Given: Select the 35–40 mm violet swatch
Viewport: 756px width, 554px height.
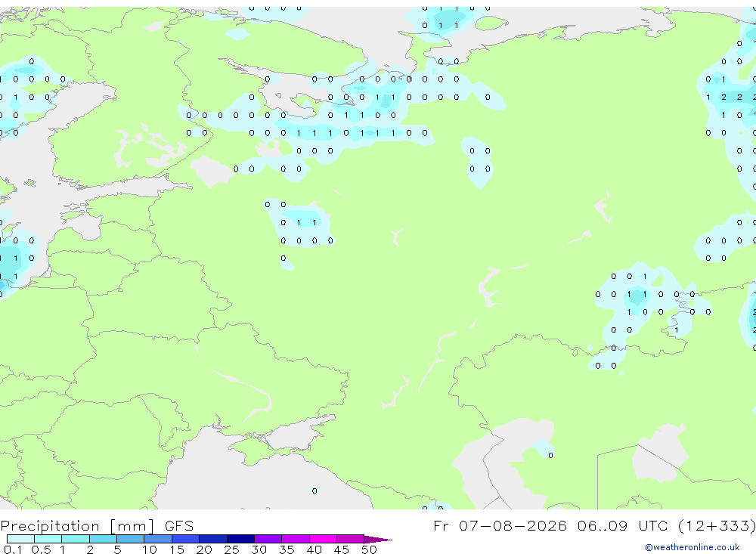Looking at the screenshot, I should (x=295, y=539).
